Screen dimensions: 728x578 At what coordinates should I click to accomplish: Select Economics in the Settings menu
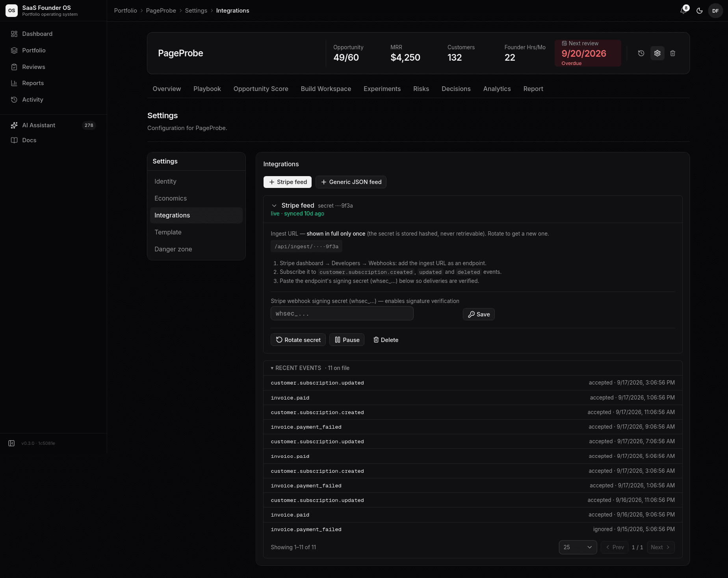tap(196, 199)
